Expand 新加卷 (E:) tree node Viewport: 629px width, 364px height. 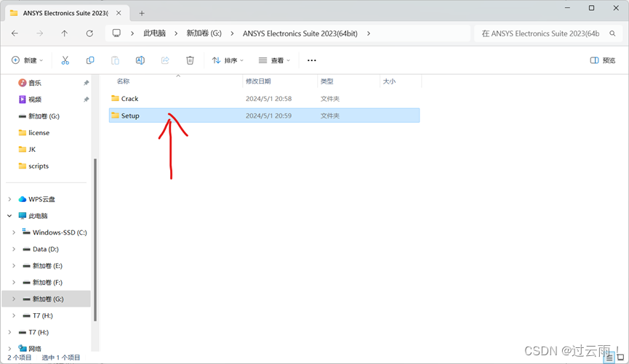pos(14,266)
